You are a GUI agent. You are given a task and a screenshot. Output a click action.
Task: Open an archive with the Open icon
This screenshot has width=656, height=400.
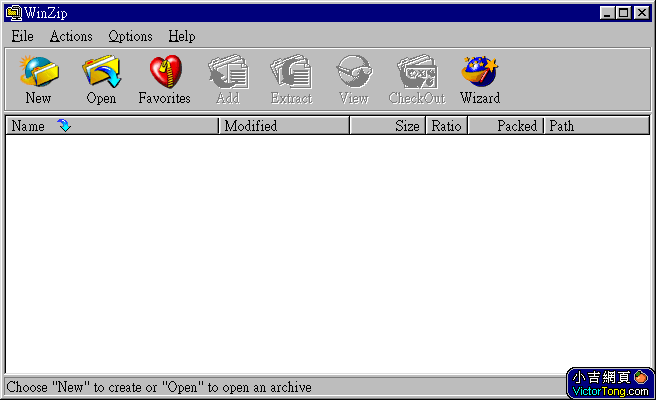click(101, 72)
